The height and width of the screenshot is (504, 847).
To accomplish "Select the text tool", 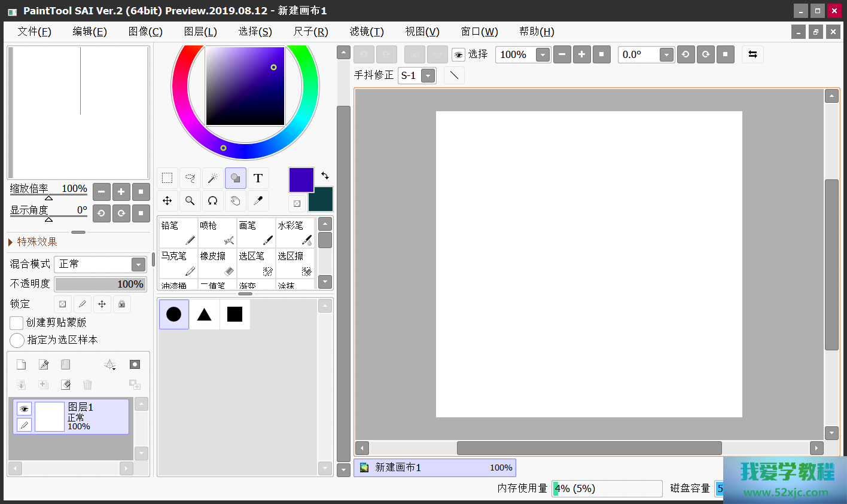I will tap(258, 178).
